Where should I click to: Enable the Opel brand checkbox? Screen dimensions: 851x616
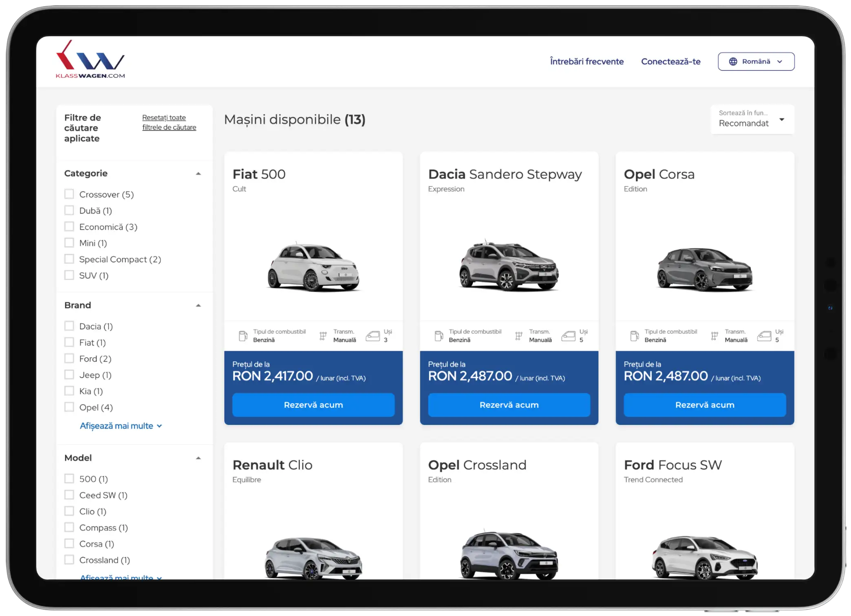tap(69, 407)
